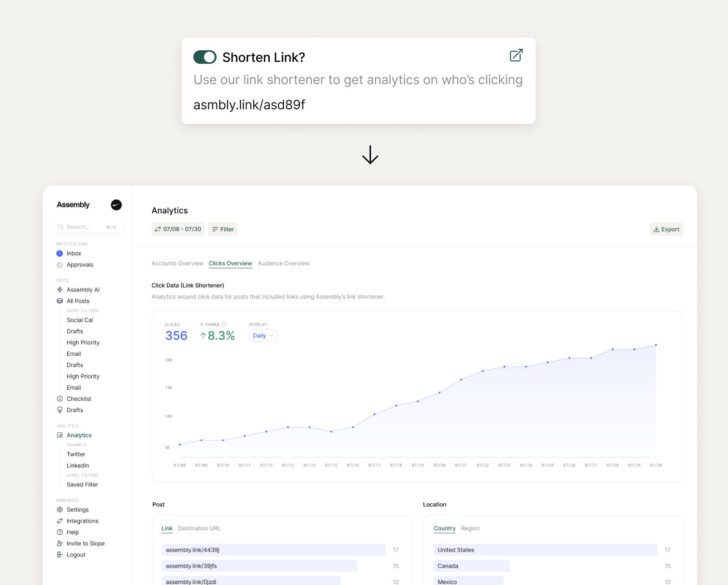Click the Canada location row
This screenshot has height=585, width=728.
[x=472, y=566]
